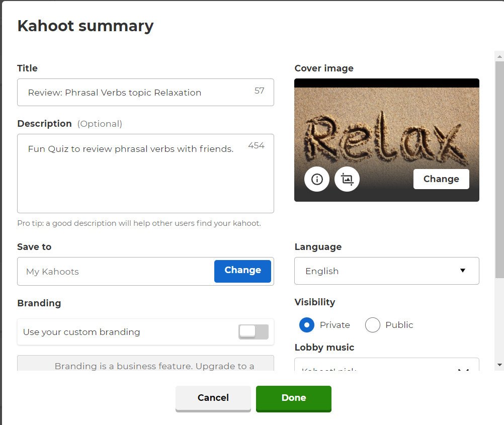Open the Language dropdown

[387, 271]
